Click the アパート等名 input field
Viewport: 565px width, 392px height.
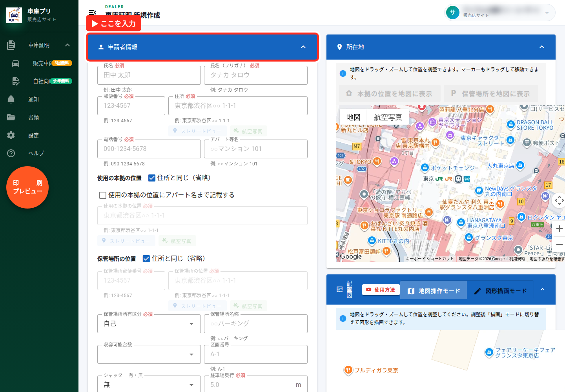(x=256, y=149)
